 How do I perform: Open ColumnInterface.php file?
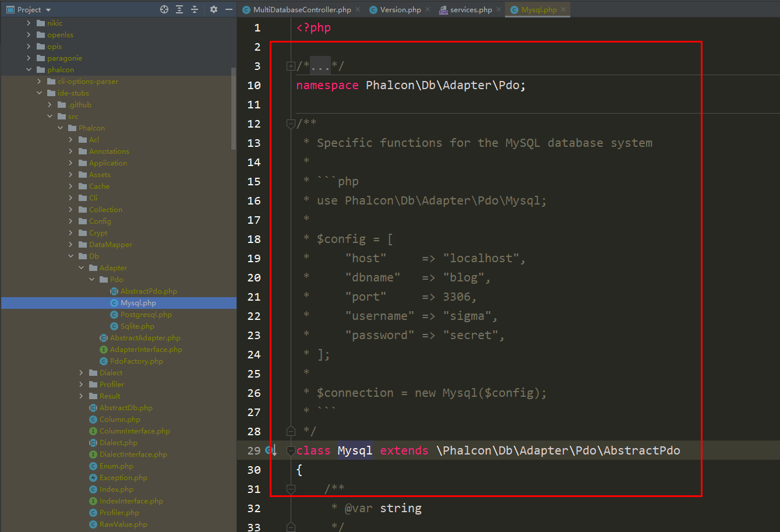135,431
